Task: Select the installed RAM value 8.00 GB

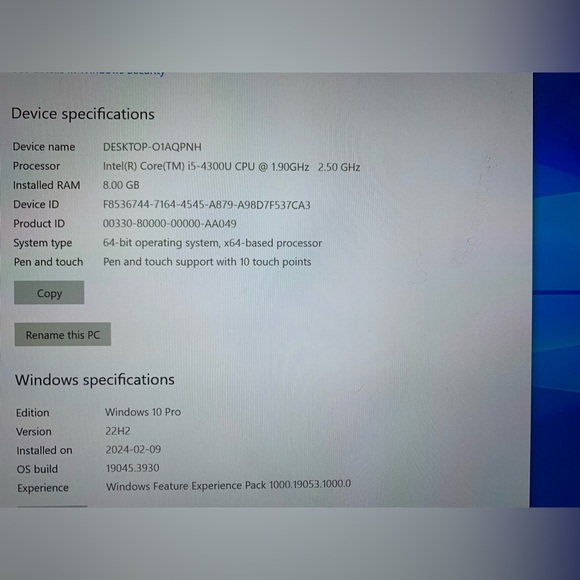Action: click(121, 185)
